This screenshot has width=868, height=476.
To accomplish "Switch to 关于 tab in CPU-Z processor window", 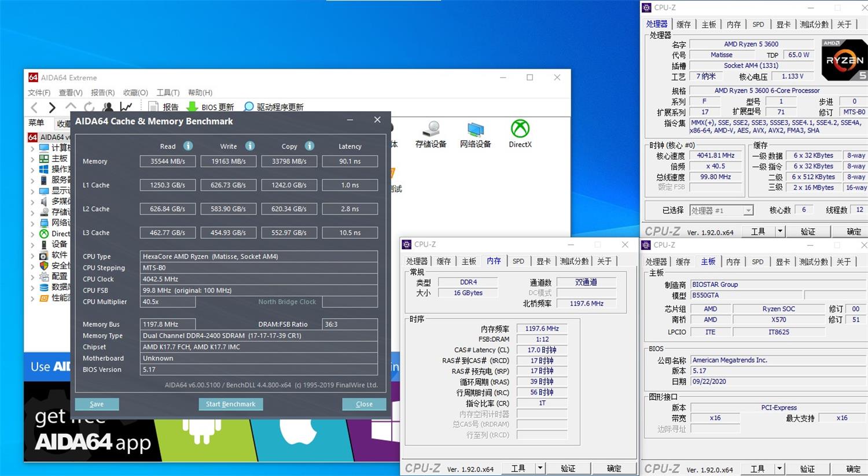I will (844, 24).
